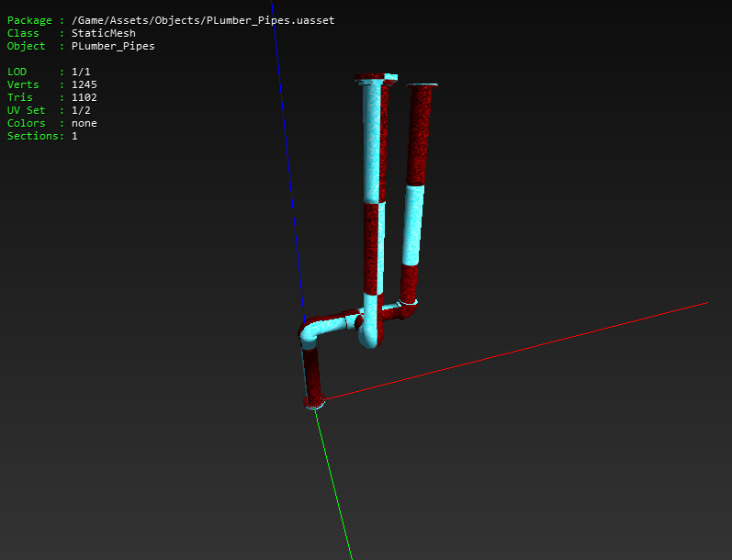The width and height of the screenshot is (732, 560).
Task: Click the 'Object' label
Action: tap(26, 46)
